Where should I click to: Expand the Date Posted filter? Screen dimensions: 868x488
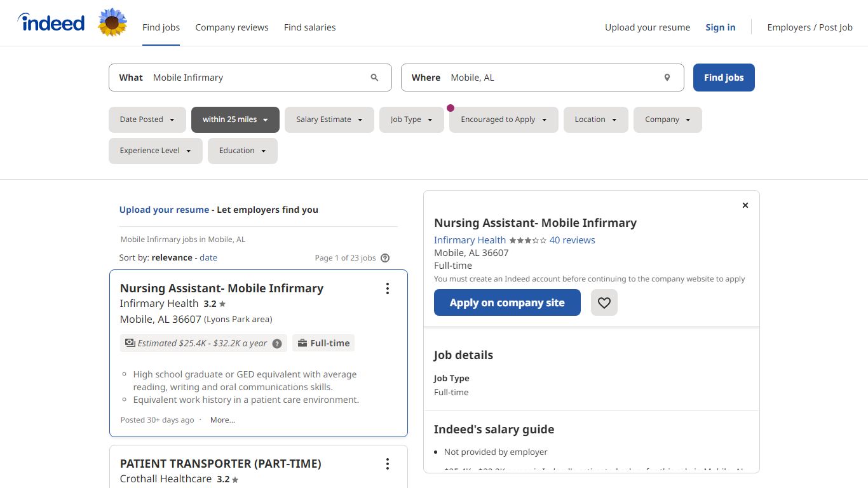coord(147,119)
